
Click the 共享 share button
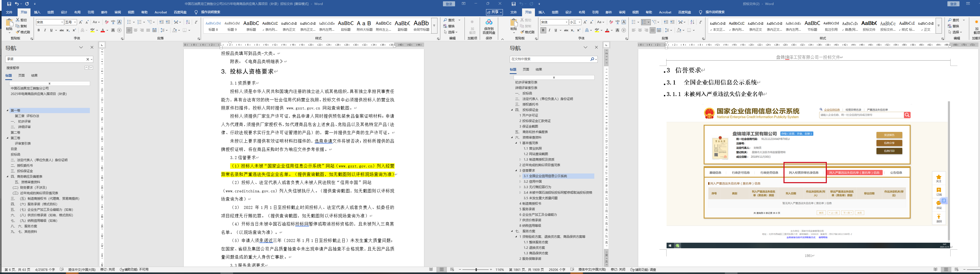click(x=494, y=12)
